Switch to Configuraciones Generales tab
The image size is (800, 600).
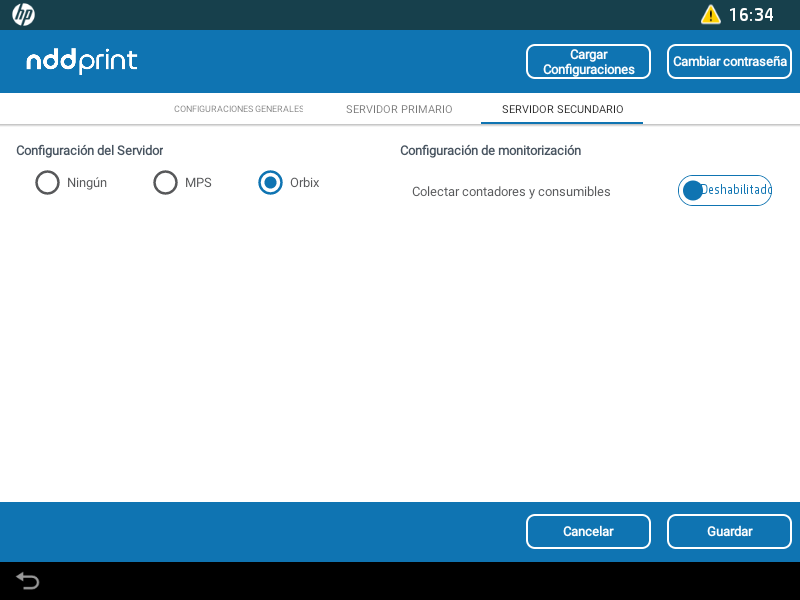tap(238, 109)
